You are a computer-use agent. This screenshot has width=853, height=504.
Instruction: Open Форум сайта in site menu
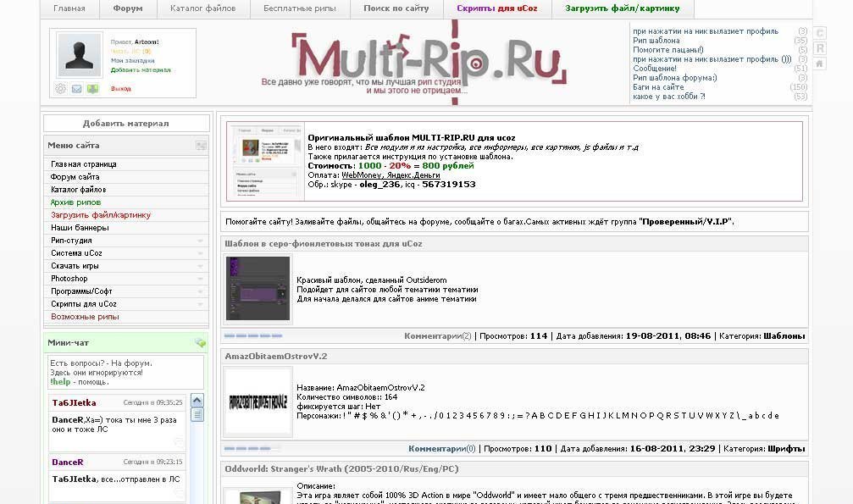click(75, 177)
